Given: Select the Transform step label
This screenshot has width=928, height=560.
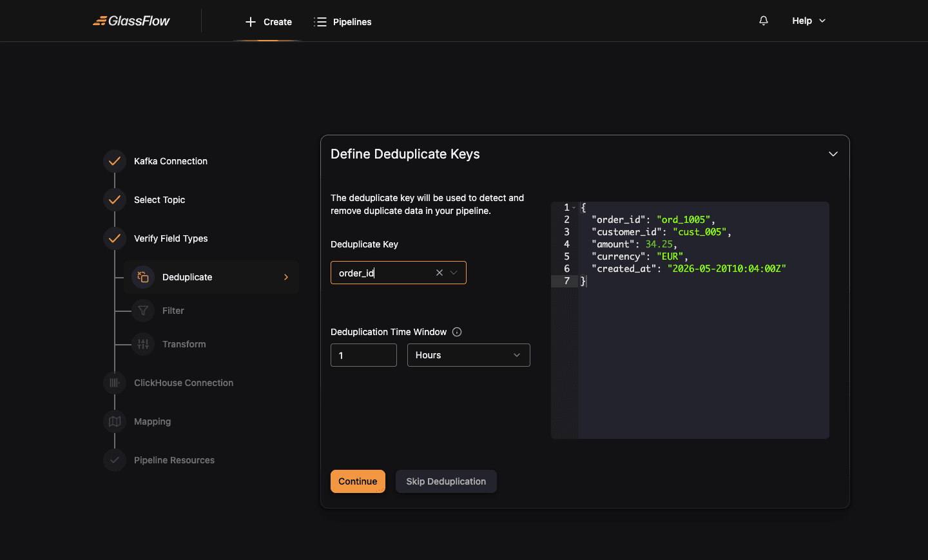Looking at the screenshot, I should 184,344.
